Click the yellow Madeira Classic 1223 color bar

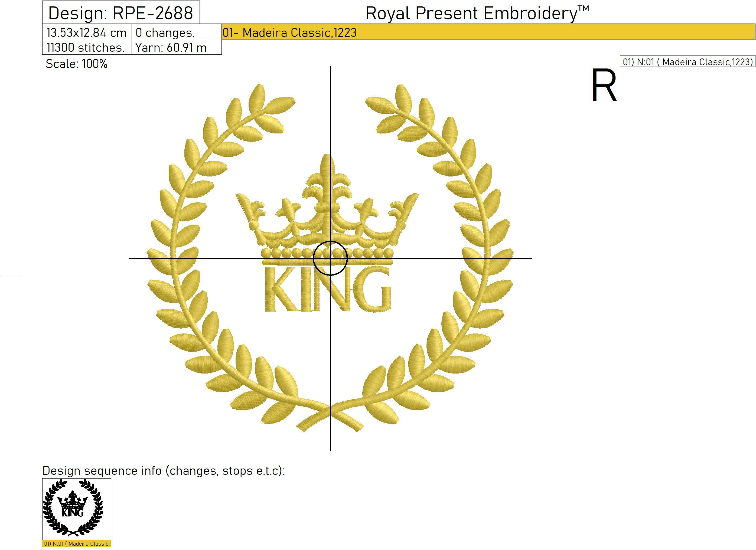(488, 32)
